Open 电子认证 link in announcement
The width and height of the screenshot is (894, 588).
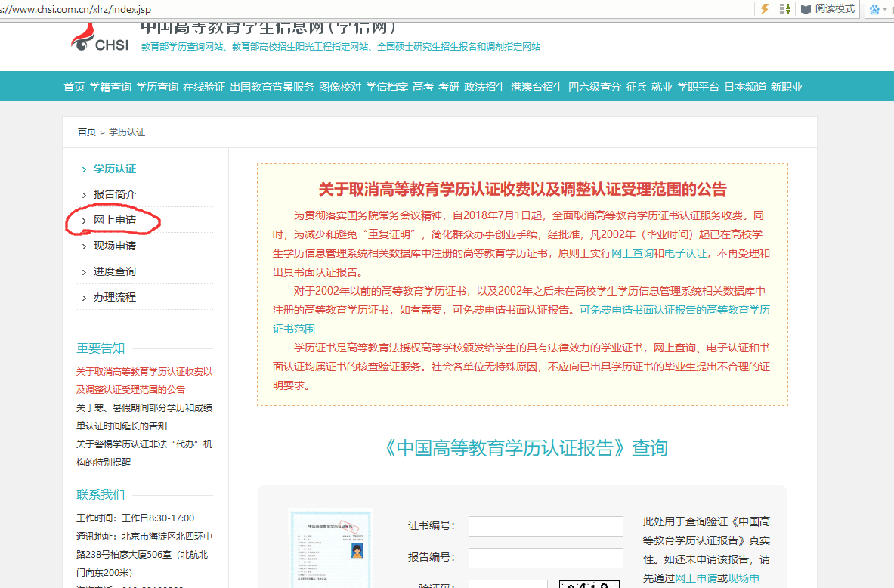(x=685, y=253)
